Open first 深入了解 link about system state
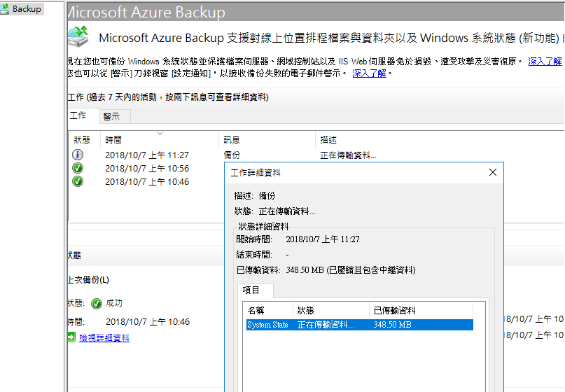 click(545, 62)
